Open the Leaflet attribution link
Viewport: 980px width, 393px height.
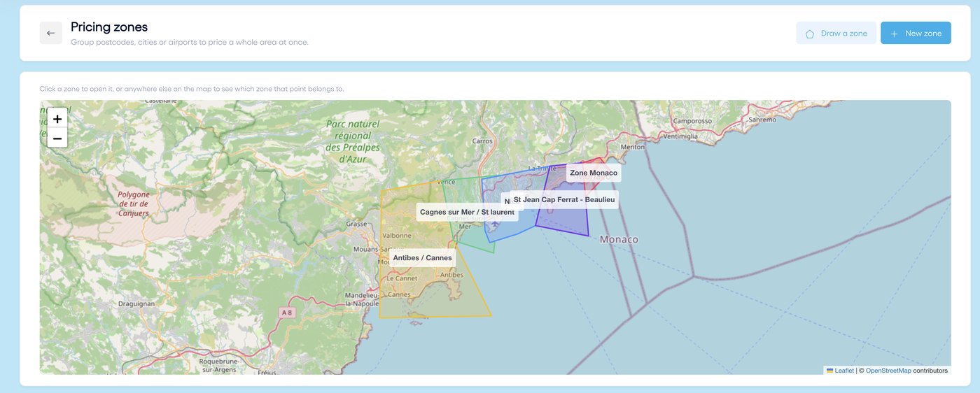[x=844, y=371]
